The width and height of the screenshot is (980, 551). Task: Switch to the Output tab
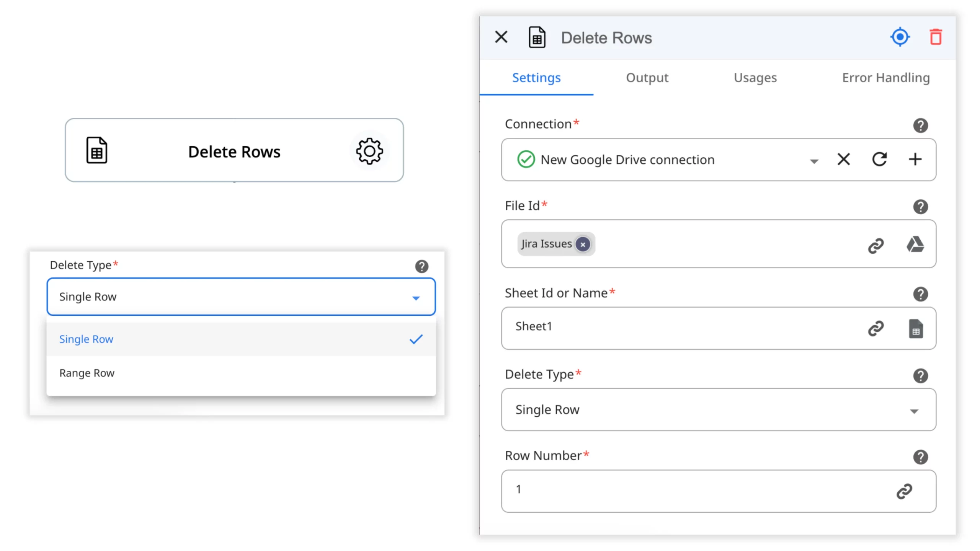click(x=647, y=78)
